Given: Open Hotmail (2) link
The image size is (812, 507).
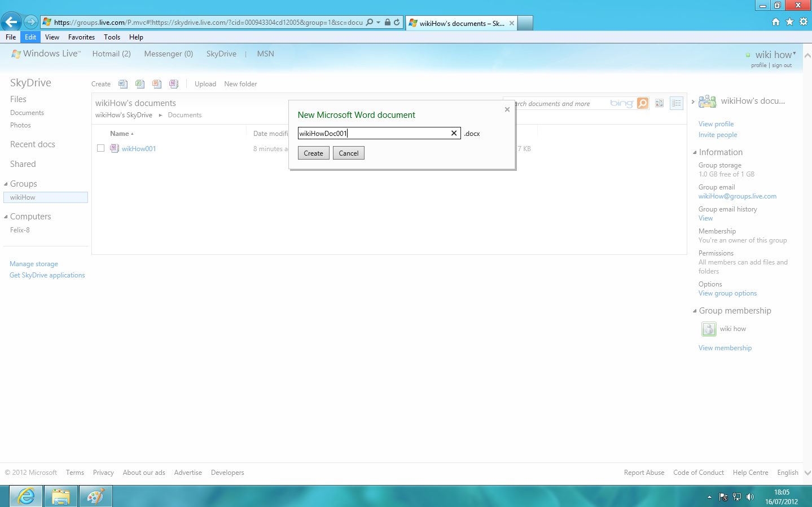Looking at the screenshot, I should 111,54.
